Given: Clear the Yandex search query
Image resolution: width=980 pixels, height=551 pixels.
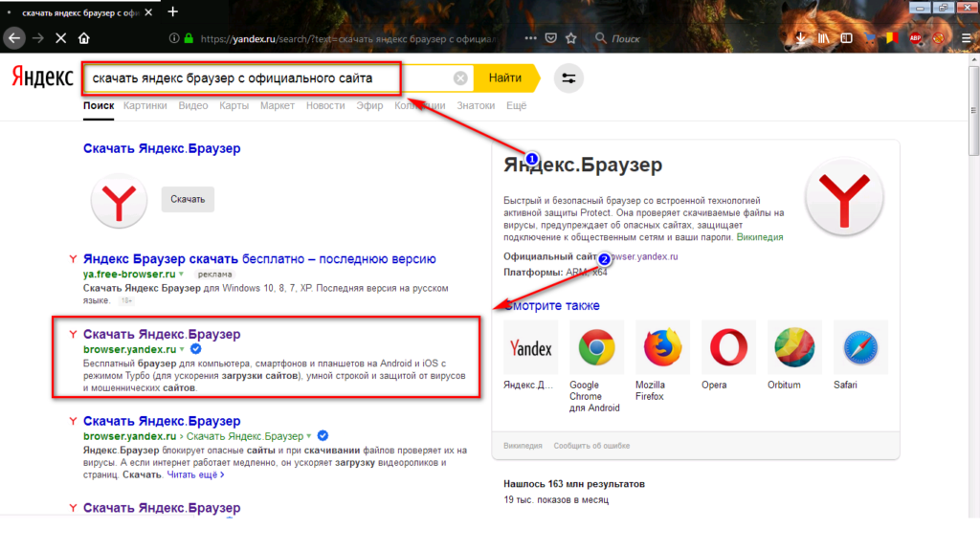Looking at the screenshot, I should click(460, 78).
